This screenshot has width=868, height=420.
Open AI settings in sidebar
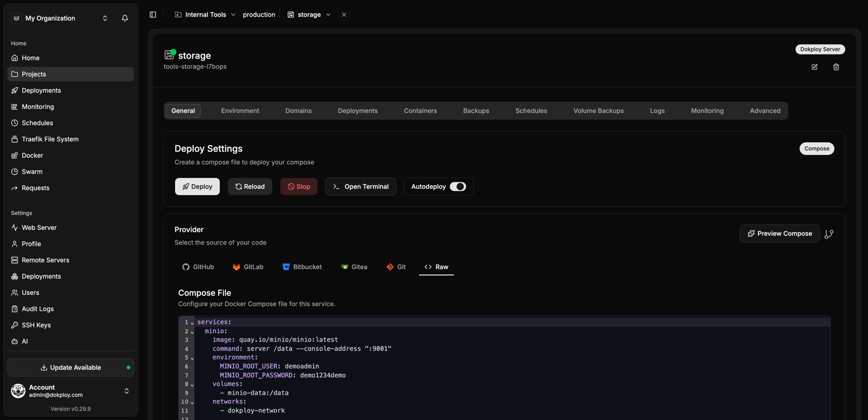click(71, 341)
